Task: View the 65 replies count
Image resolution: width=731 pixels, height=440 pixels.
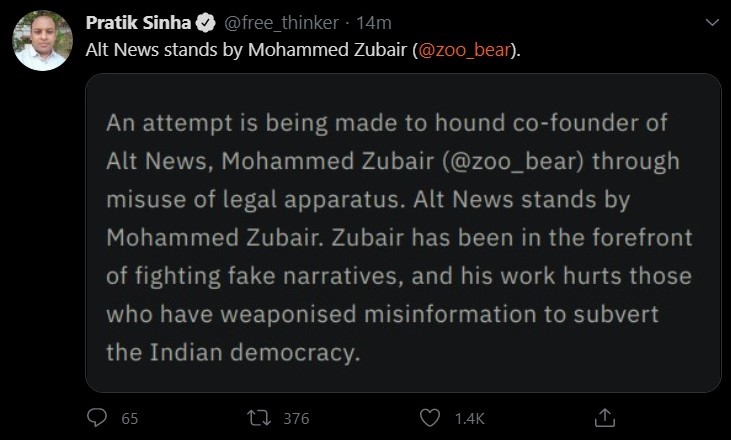Action: 129,418
